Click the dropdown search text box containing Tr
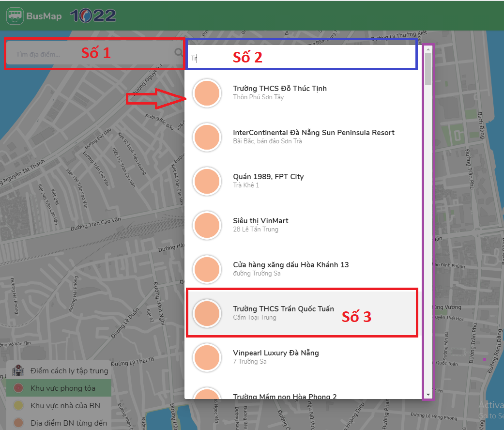Image resolution: width=504 pixels, height=430 pixels. 300,58
